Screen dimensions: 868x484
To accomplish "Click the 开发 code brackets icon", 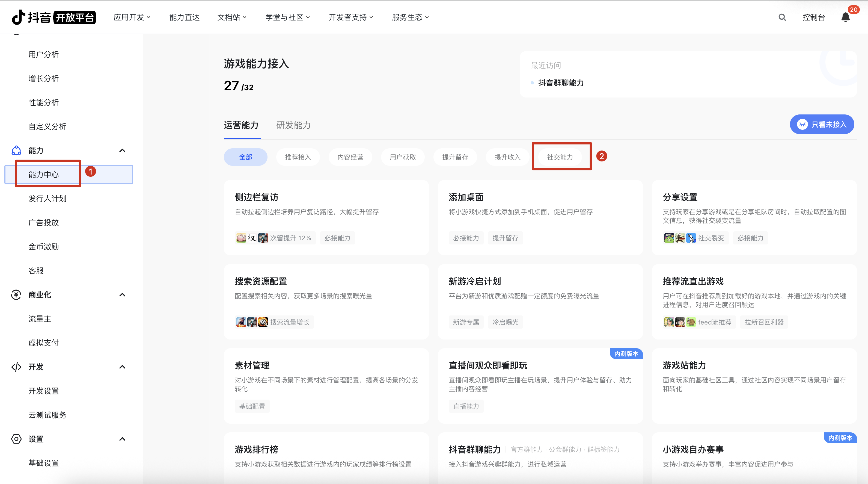I will pos(16,367).
